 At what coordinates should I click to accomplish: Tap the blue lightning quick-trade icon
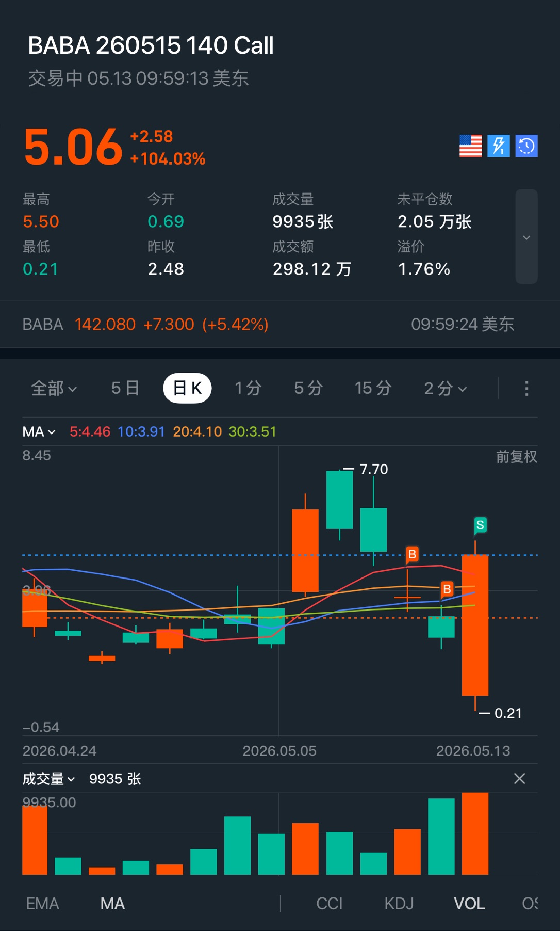tap(499, 146)
